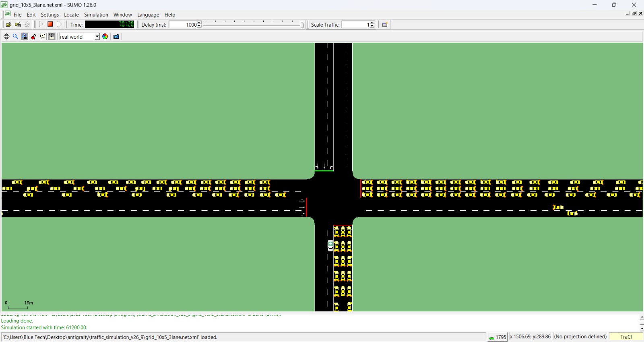This screenshot has width=644, height=342.
Task: Click the single step simulation button
Action: [x=60, y=25]
